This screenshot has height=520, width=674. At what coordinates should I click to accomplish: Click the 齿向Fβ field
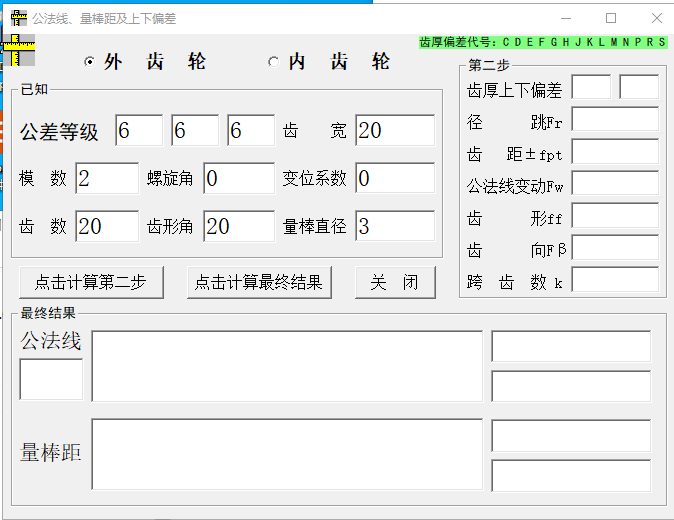(x=615, y=247)
